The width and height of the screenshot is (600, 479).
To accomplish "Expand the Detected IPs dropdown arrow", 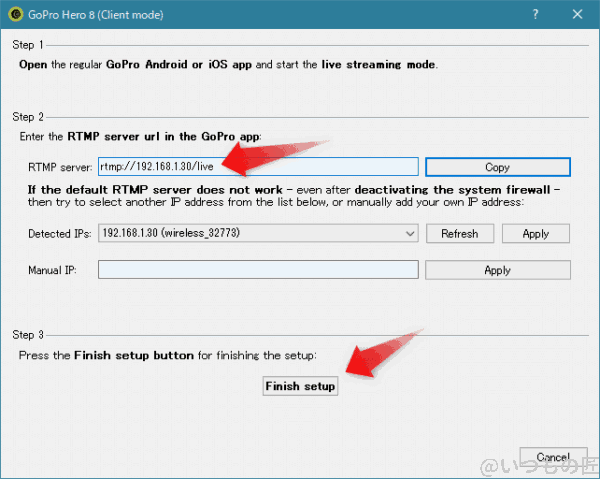I will [410, 233].
